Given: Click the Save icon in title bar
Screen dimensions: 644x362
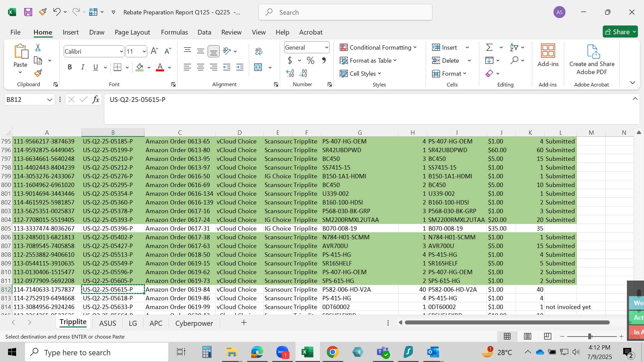Looking at the screenshot, I should [28, 12].
